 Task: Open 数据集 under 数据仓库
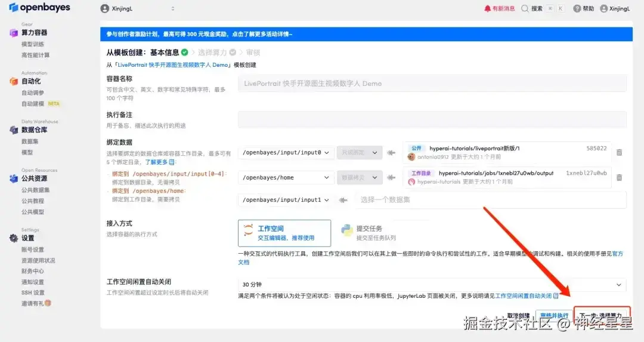click(x=30, y=141)
